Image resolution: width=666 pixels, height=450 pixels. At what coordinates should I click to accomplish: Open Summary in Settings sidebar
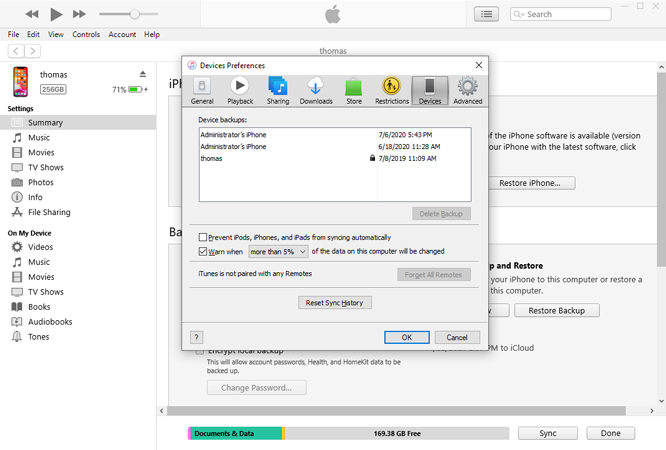point(78,122)
